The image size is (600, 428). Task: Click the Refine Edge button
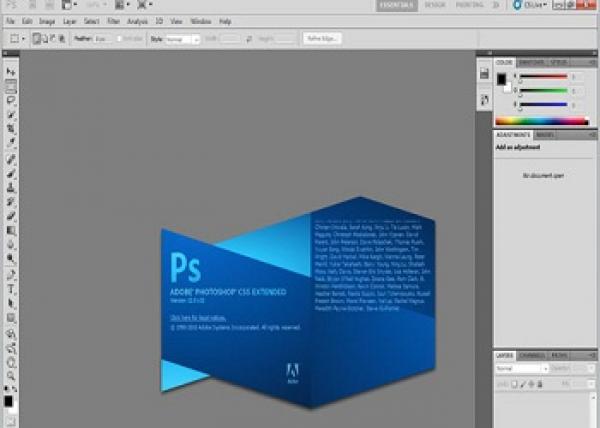[x=322, y=39]
